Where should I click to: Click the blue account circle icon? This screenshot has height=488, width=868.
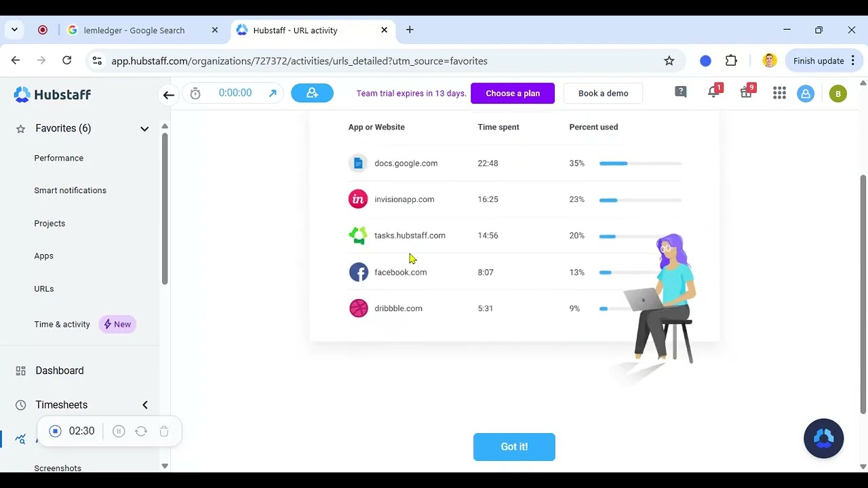click(806, 94)
